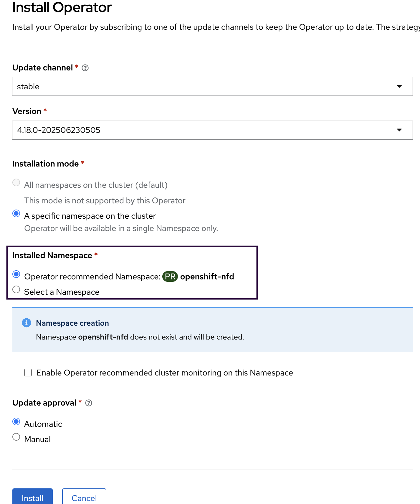
Task: Click the openshift-nfd recommended namespace name
Action: 207,277
